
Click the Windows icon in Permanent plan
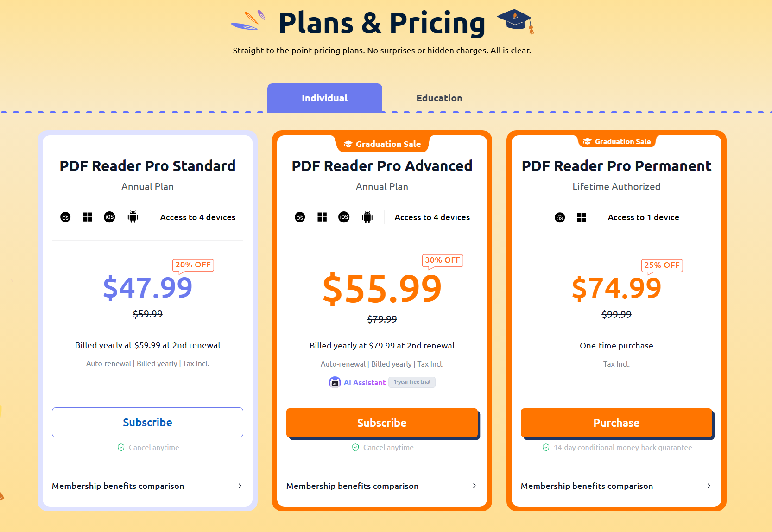[x=582, y=217]
